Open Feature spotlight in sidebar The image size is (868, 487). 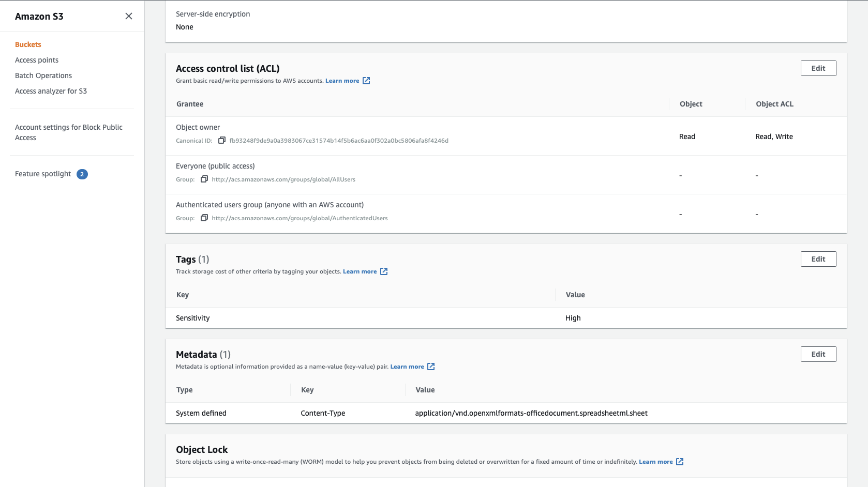43,174
